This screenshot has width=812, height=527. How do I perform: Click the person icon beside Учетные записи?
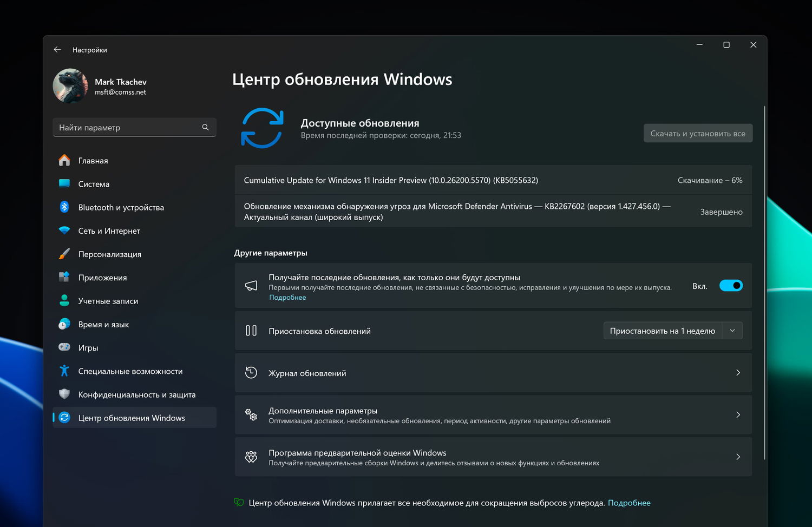pyautogui.click(x=64, y=301)
